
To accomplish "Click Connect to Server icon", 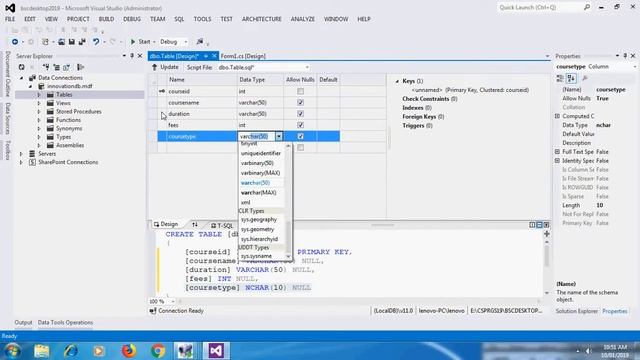I will pos(56,67).
